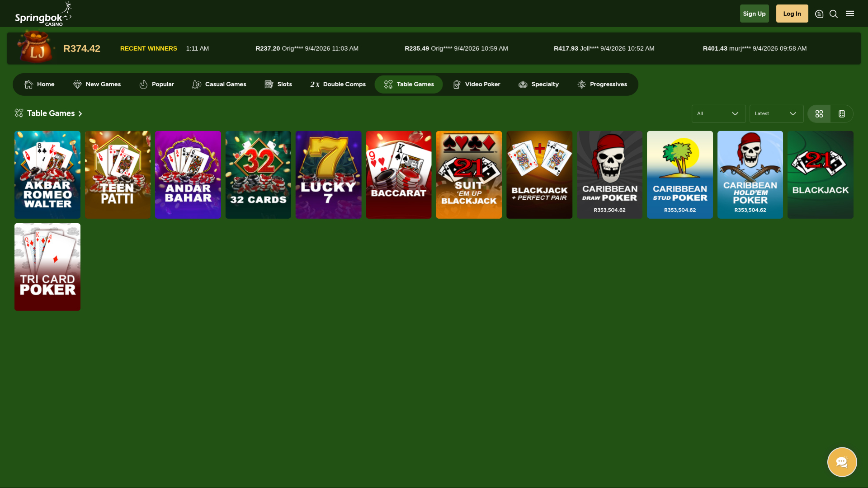
Task: Open Caribbean Hold'em Poker game
Action: pyautogui.click(x=750, y=175)
